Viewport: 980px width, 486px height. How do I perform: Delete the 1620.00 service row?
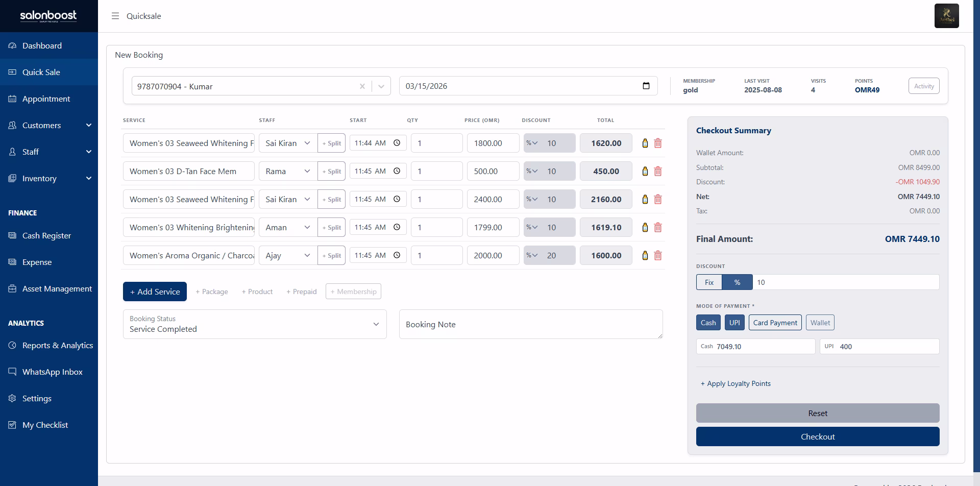click(658, 143)
